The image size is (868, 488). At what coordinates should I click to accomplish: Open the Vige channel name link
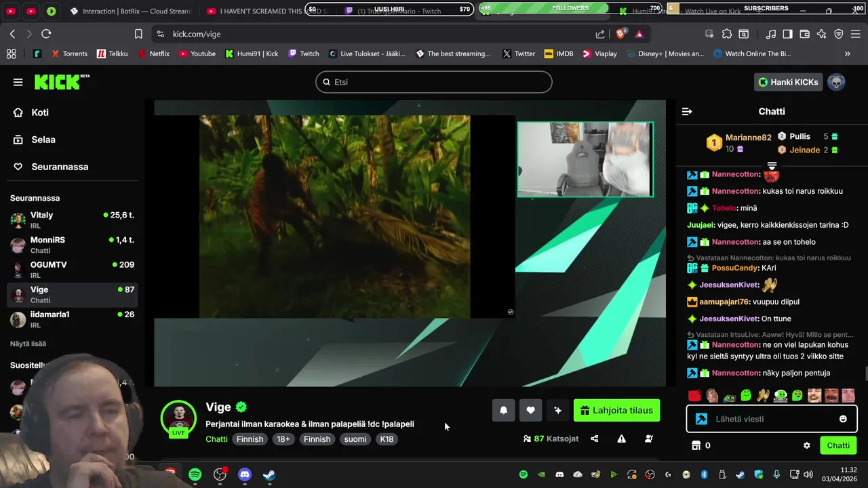coord(218,407)
